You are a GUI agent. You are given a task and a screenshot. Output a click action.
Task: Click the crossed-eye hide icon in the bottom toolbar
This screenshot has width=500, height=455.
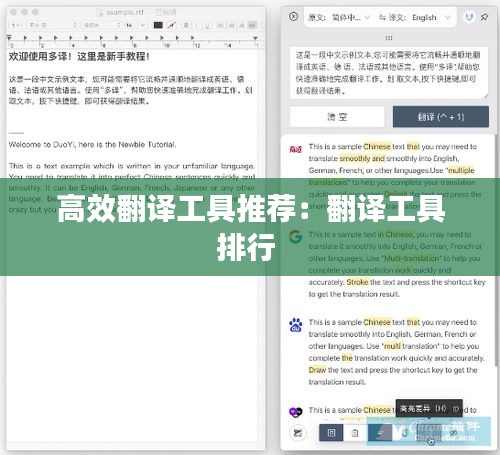coord(453,433)
